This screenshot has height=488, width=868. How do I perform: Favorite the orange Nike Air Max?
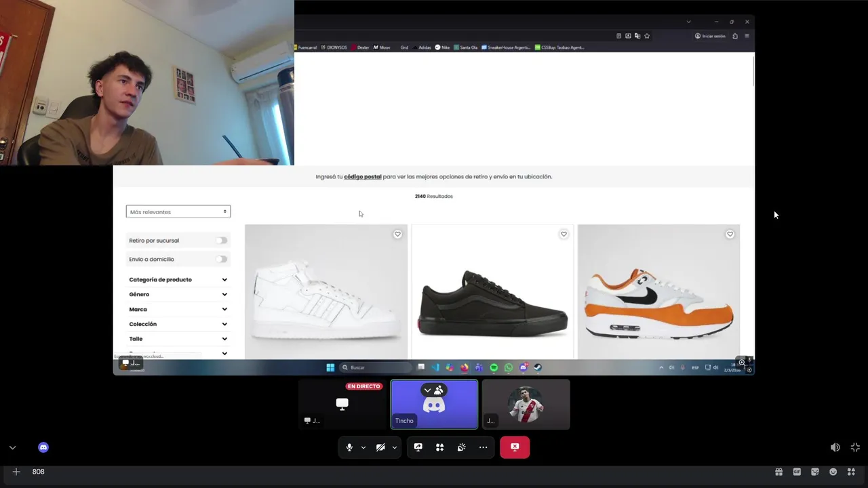(x=730, y=235)
